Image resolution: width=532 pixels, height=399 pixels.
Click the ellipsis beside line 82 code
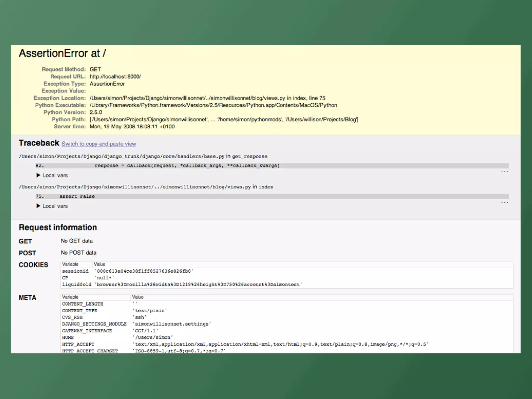pyautogui.click(x=504, y=172)
